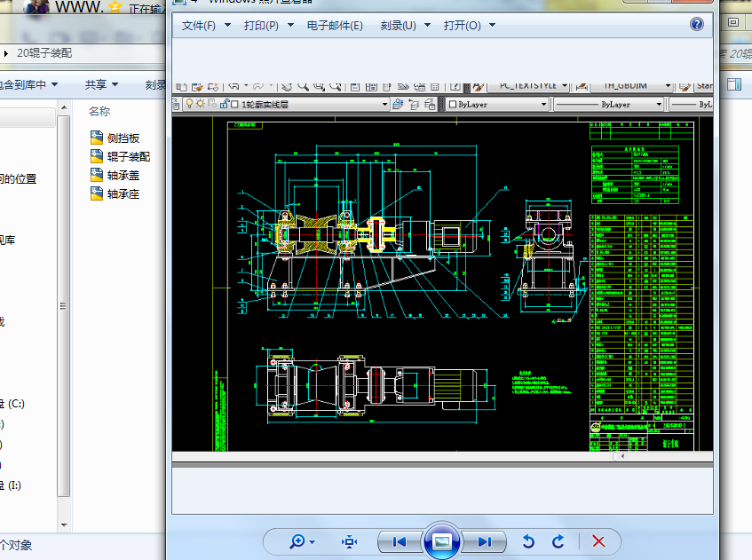Click the 电子邮件(E) menu item
The image size is (752, 560).
point(335,26)
